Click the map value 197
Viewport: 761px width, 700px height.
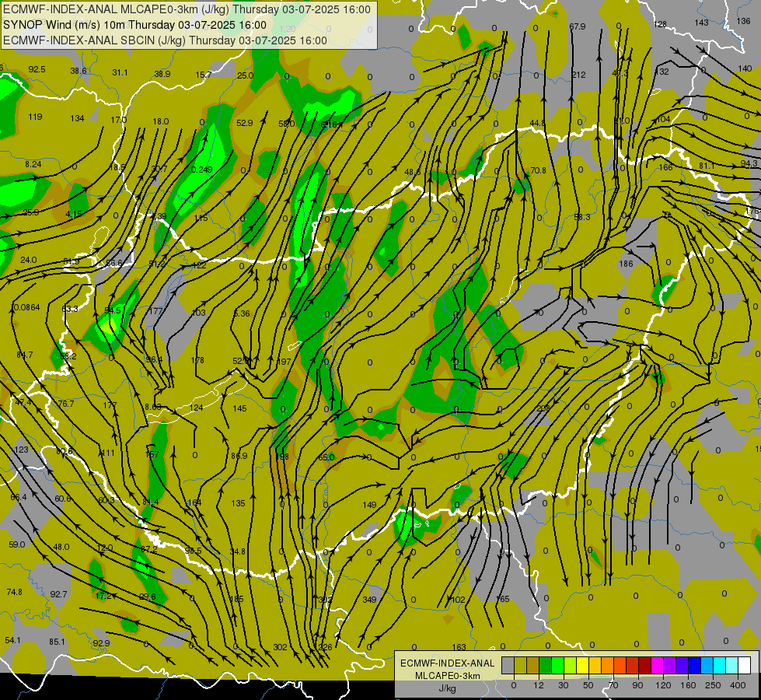284,362
